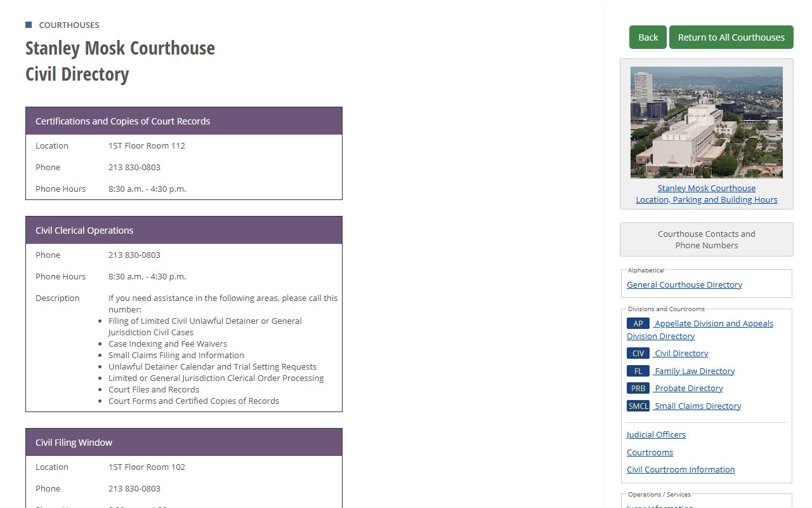Open the Judicial Officers link
Image resolution: width=812 pixels, height=508 pixels.
656,434
